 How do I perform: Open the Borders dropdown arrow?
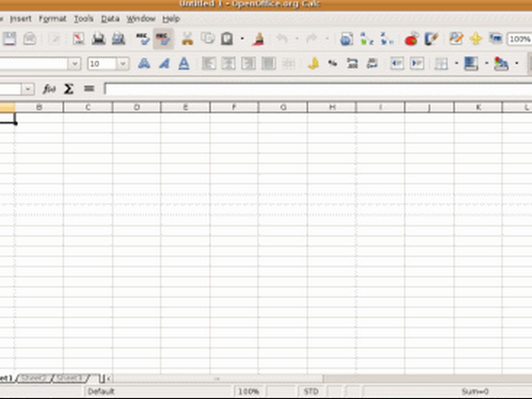[456, 64]
